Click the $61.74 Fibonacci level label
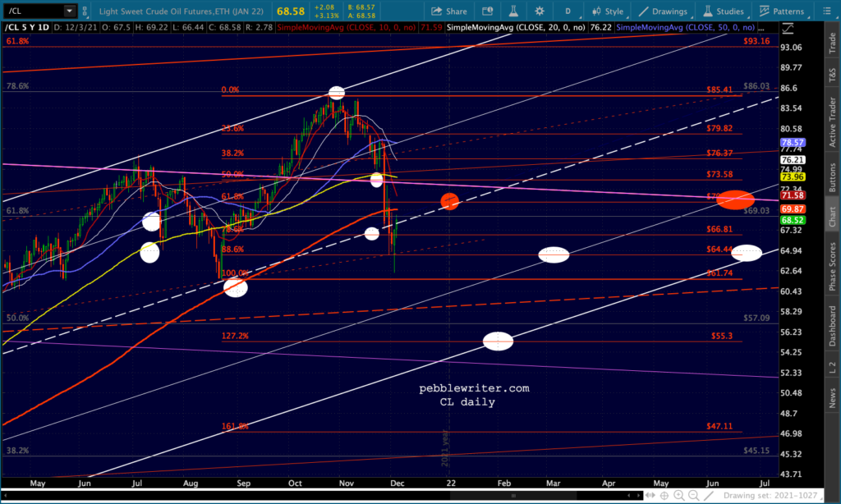841x504 pixels. 719,273
